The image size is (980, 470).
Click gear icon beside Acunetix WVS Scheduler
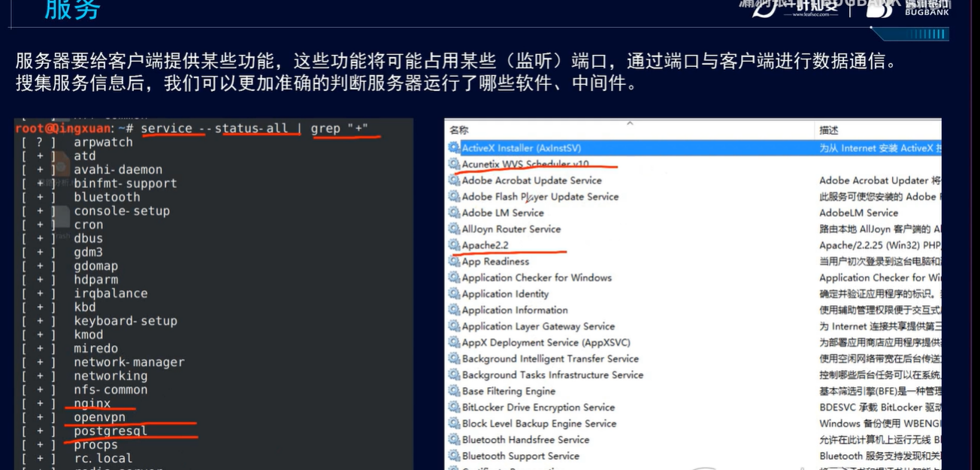click(x=454, y=164)
